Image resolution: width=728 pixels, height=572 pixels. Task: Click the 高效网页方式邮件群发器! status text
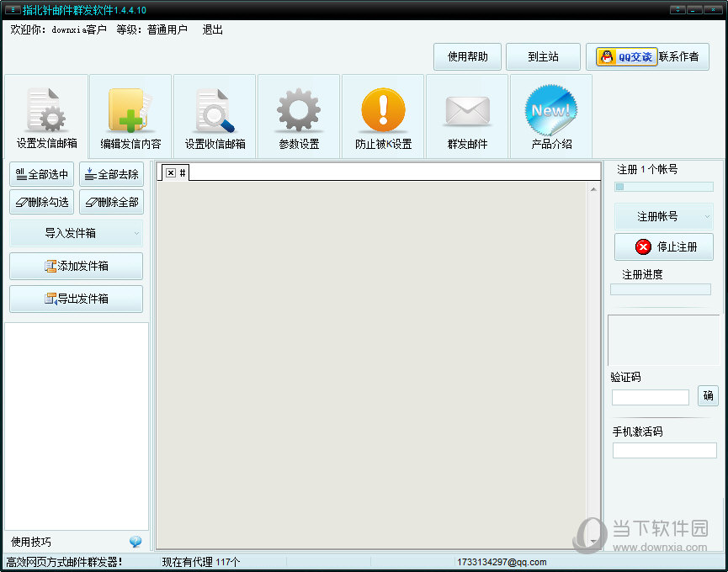tap(64, 562)
